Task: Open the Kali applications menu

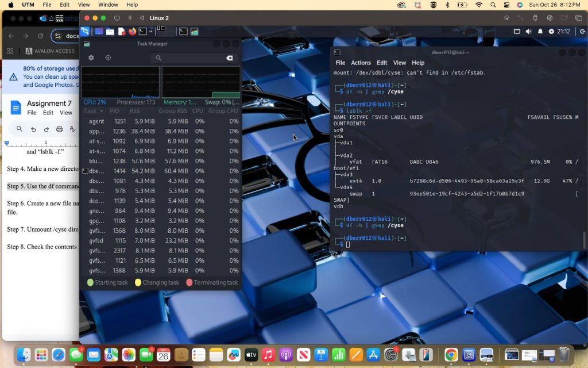Action: click(x=85, y=32)
